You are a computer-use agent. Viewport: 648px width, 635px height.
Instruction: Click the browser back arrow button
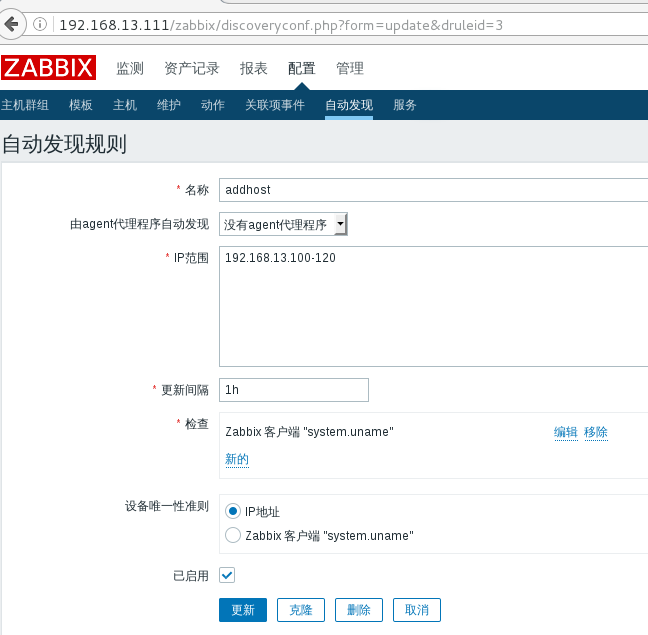tap(11, 24)
